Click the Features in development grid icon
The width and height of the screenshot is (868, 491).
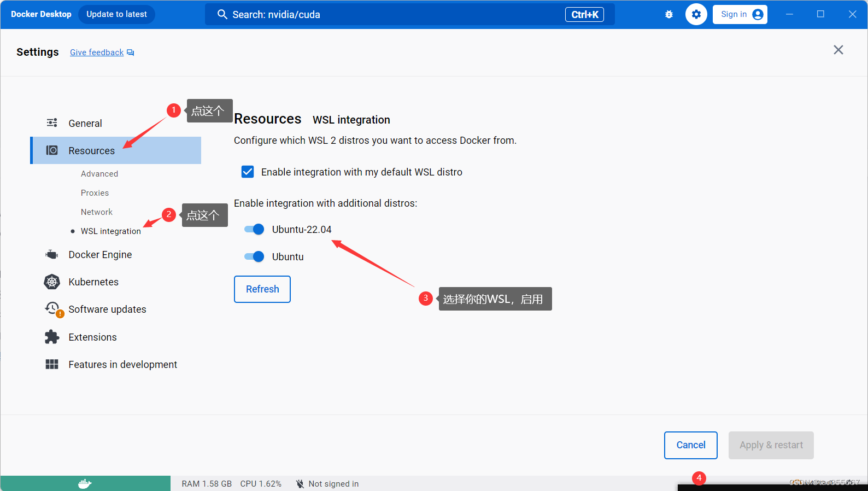pyautogui.click(x=52, y=364)
